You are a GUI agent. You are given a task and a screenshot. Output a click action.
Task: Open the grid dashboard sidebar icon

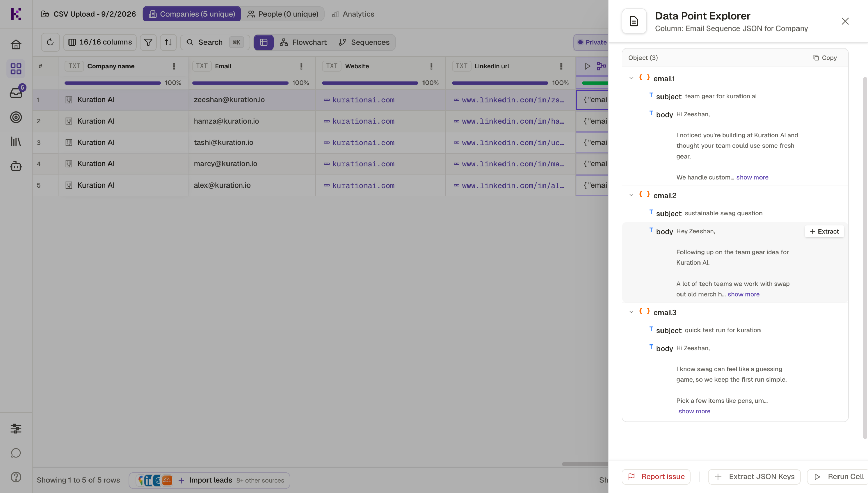coord(16,69)
